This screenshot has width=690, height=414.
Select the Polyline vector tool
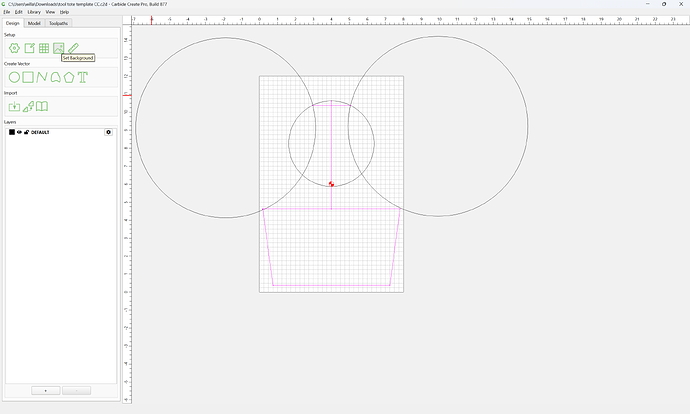pyautogui.click(x=42, y=77)
